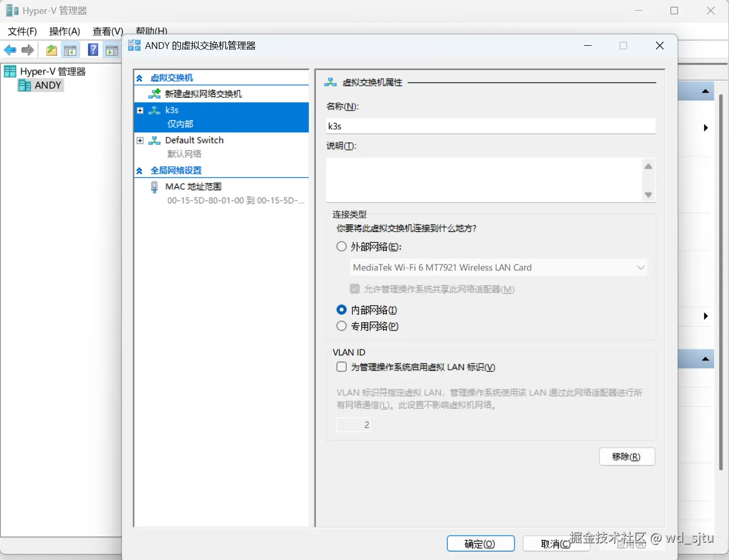Collapse the lower actions pane section arrow
Image resolution: width=729 pixels, height=560 pixels.
705,359
